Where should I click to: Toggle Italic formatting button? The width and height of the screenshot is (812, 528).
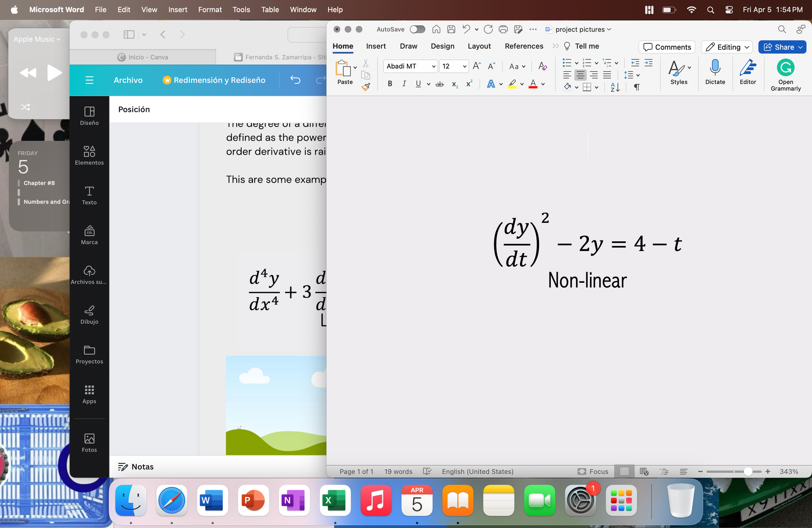tap(404, 84)
